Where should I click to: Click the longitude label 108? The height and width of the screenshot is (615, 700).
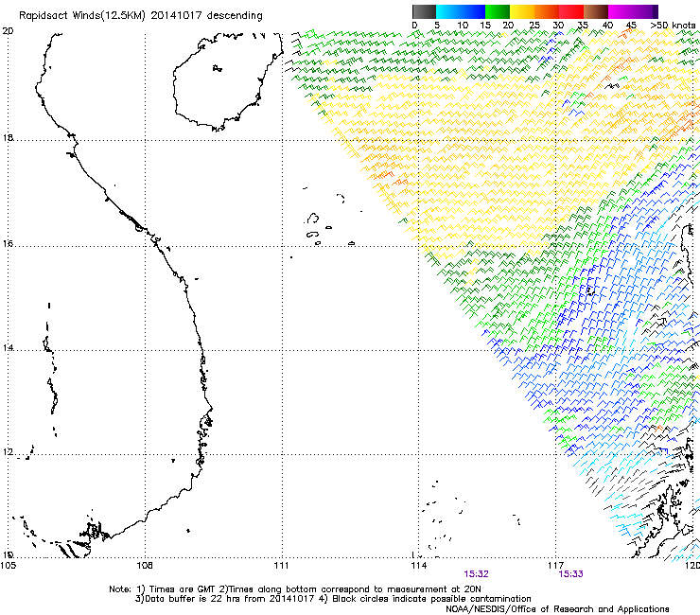145,566
